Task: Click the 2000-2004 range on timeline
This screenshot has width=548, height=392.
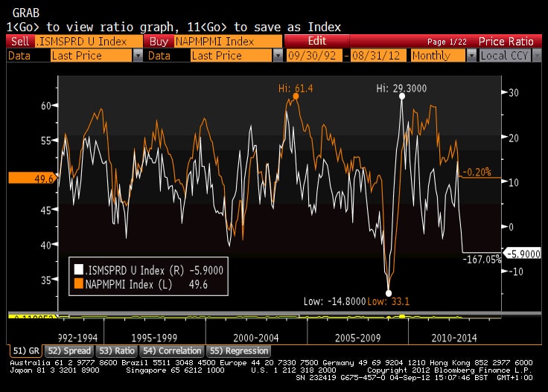Action: coord(255,338)
